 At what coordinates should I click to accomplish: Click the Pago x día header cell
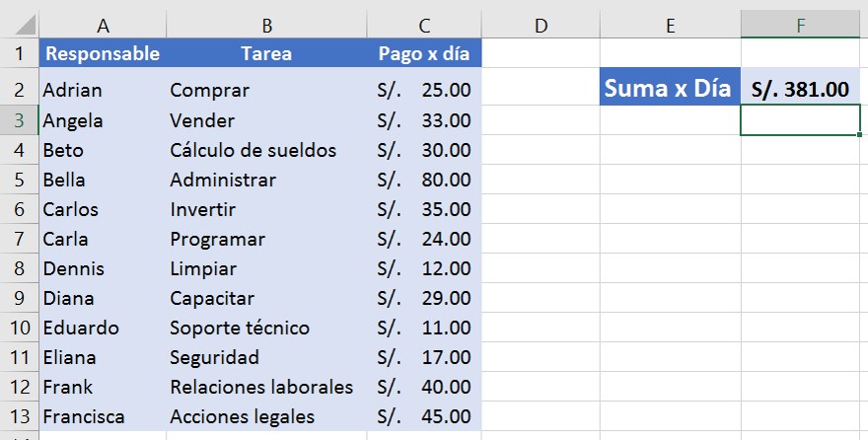[424, 53]
